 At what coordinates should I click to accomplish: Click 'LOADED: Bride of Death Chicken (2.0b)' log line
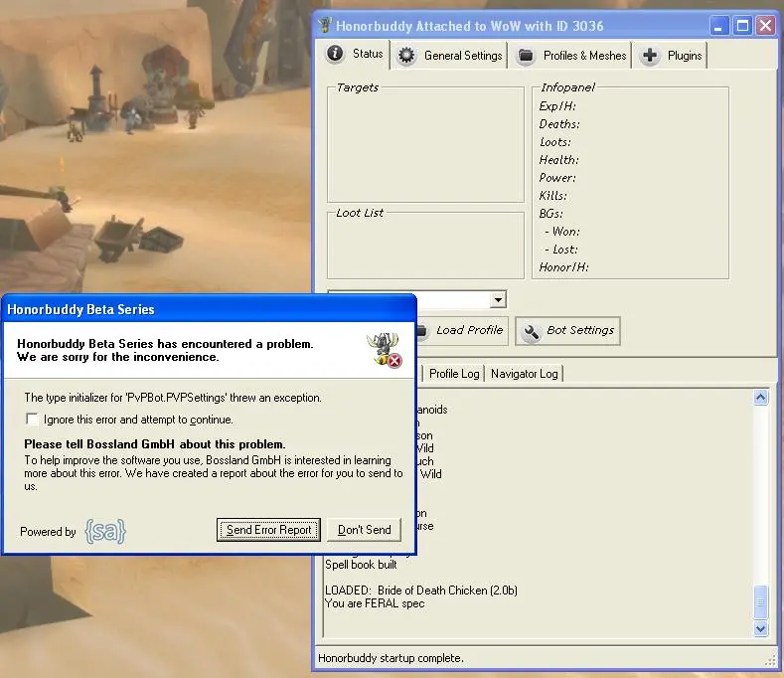pyautogui.click(x=421, y=591)
